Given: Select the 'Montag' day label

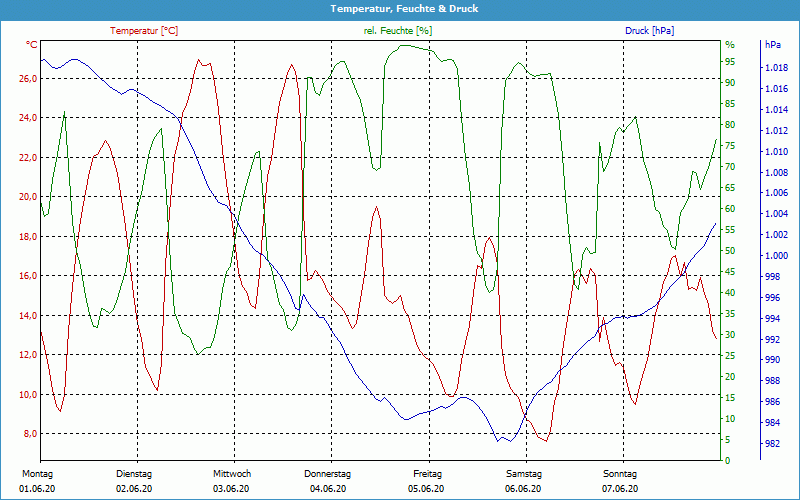Looking at the screenshot, I should tap(37, 474).
